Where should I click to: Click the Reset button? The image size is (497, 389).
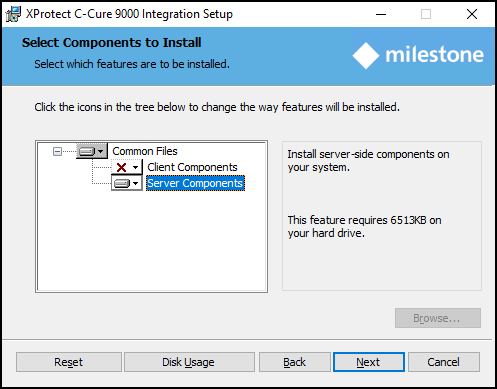point(69,362)
